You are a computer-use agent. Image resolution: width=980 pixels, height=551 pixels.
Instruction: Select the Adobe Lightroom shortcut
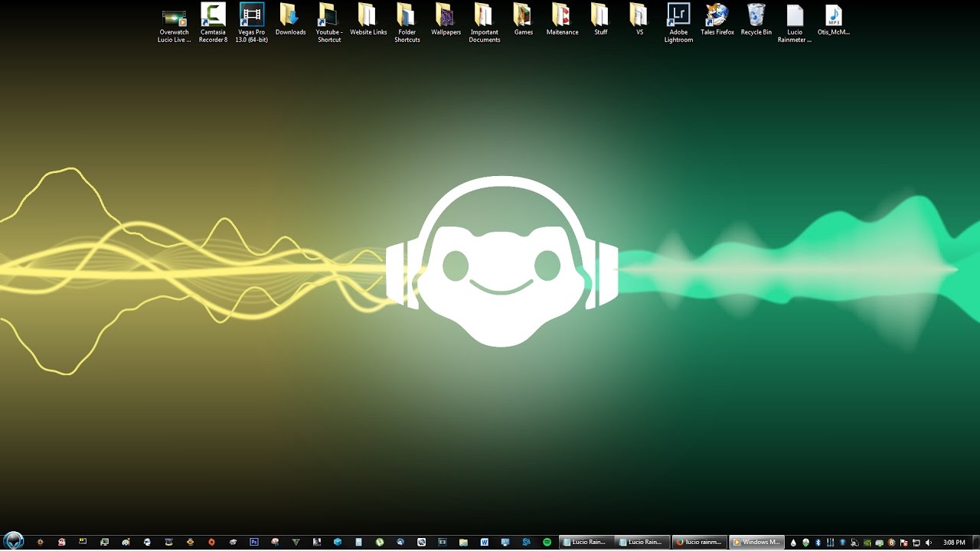click(x=678, y=23)
